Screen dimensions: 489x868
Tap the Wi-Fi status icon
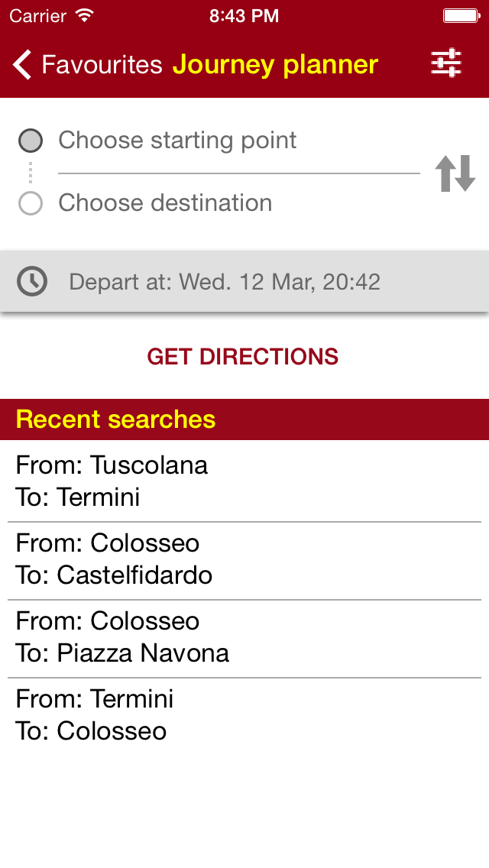(85, 15)
